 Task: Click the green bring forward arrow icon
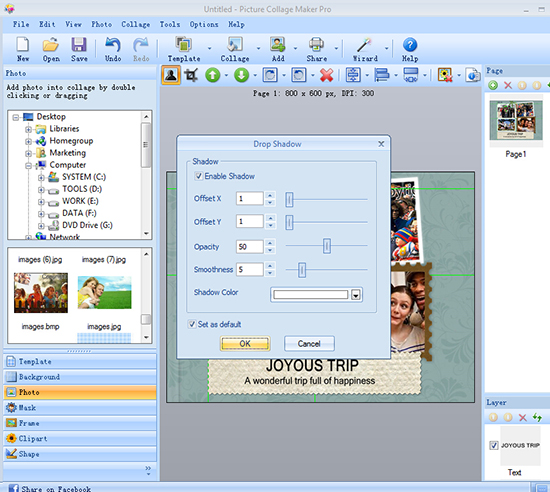coord(213,75)
